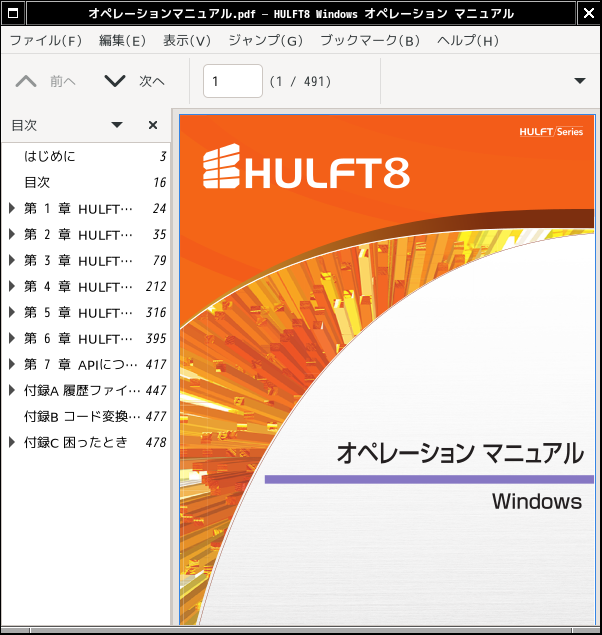Expand 第 7 章 API tree entry
The width and height of the screenshot is (602, 635).
tap(12, 364)
